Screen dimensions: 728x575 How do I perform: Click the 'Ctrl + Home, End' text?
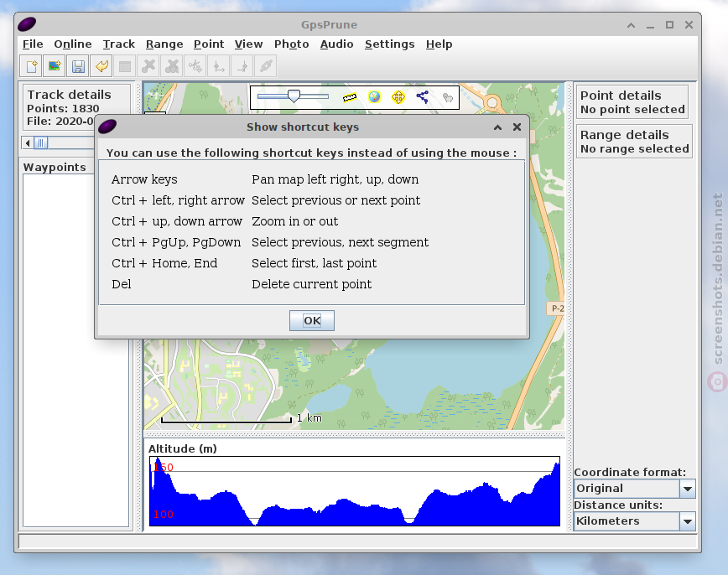tap(164, 263)
